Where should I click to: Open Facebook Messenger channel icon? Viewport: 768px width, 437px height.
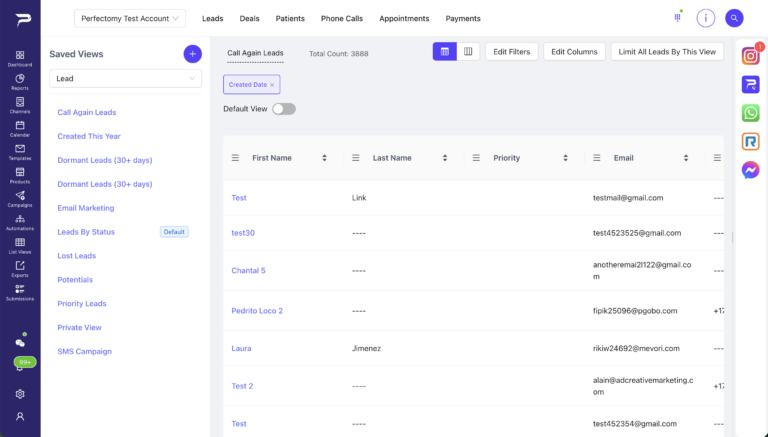click(x=750, y=170)
